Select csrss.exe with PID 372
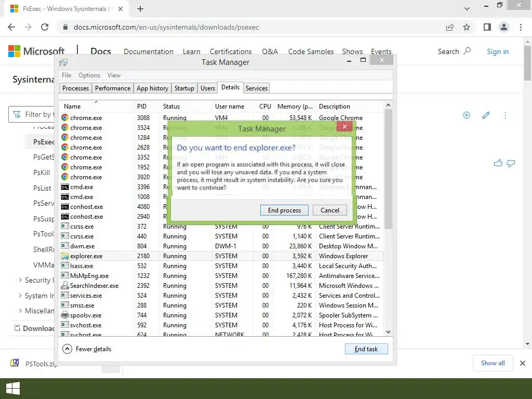Viewport: 532px width, 399px height. click(222, 227)
